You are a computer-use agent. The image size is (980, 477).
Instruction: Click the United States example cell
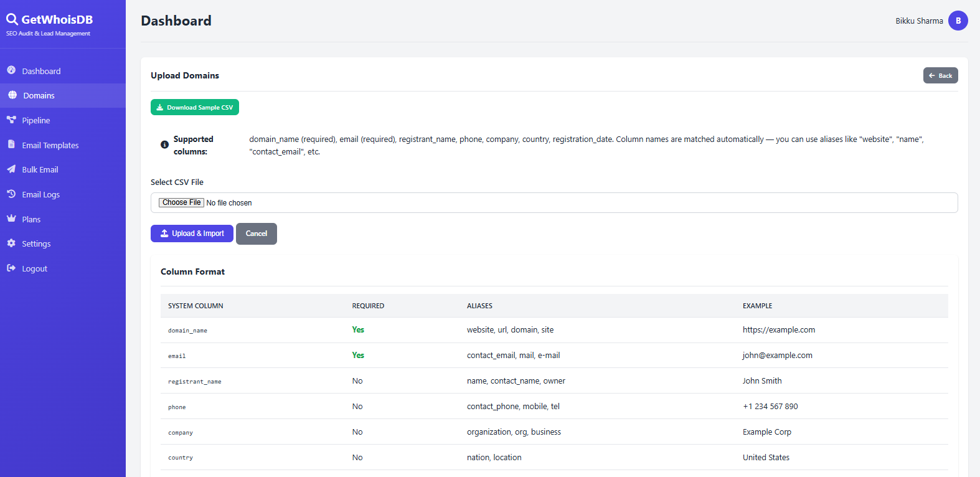pyautogui.click(x=766, y=458)
